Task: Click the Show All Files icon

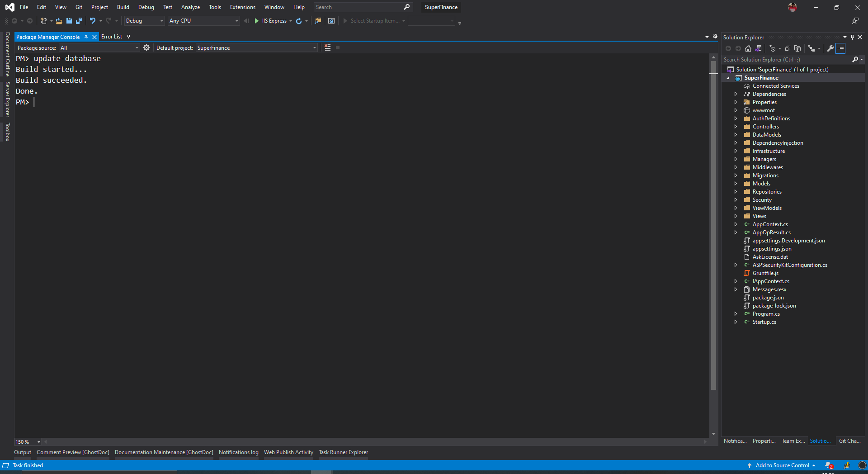Action: click(797, 48)
